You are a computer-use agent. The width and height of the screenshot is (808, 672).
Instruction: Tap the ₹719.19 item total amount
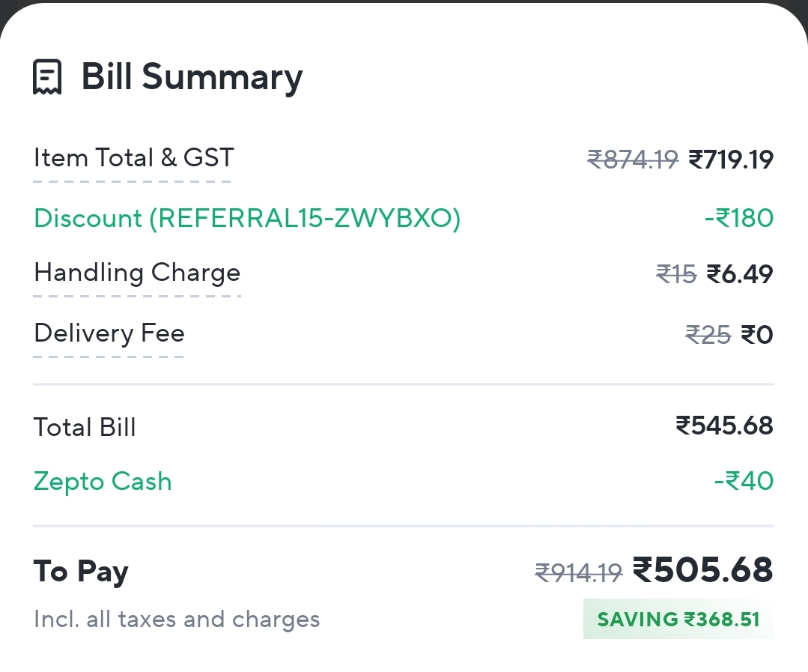(730, 160)
